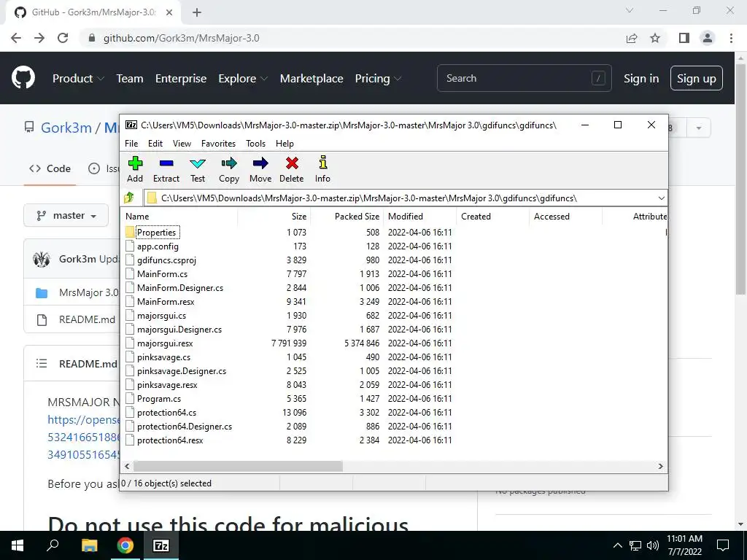
Task: Select the Code tab on GitHub
Action: tap(50, 168)
